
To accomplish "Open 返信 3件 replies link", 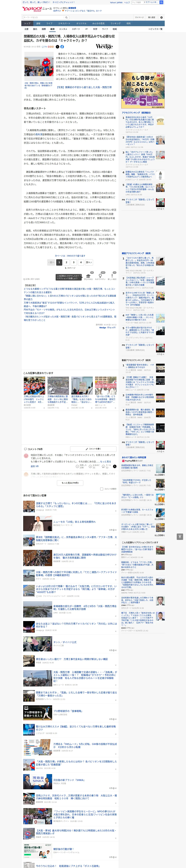I will (35, 466).
